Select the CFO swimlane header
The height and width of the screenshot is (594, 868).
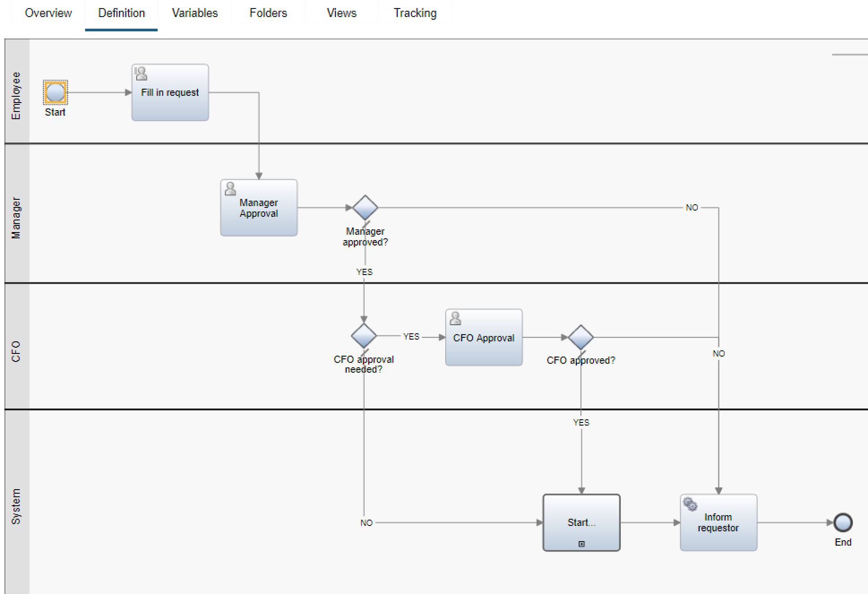(17, 351)
